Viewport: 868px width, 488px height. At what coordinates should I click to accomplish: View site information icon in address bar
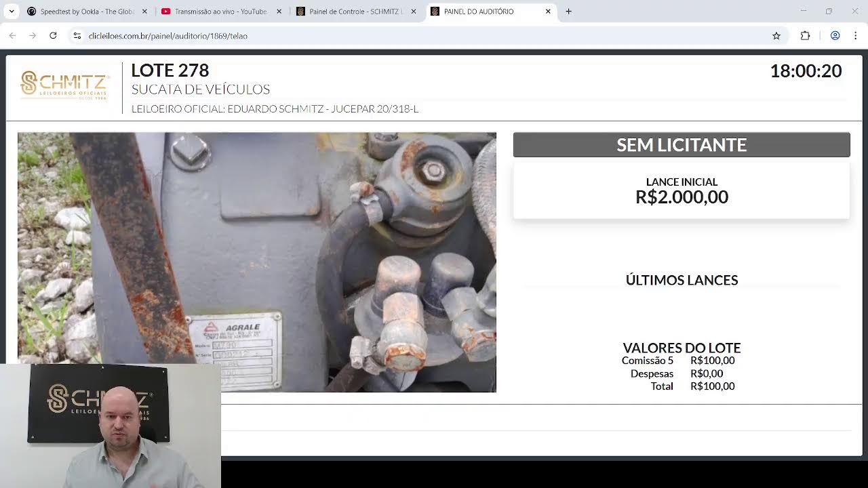coord(77,35)
